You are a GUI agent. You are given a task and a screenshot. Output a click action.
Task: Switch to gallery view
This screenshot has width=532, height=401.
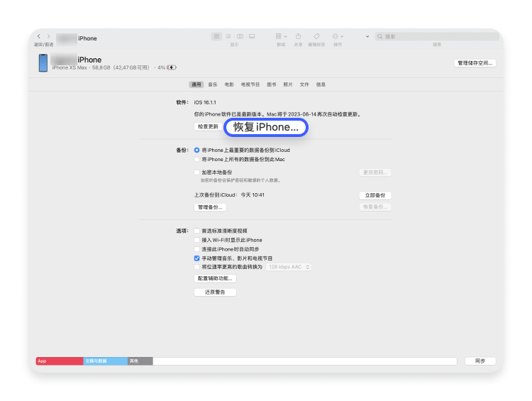(252, 36)
